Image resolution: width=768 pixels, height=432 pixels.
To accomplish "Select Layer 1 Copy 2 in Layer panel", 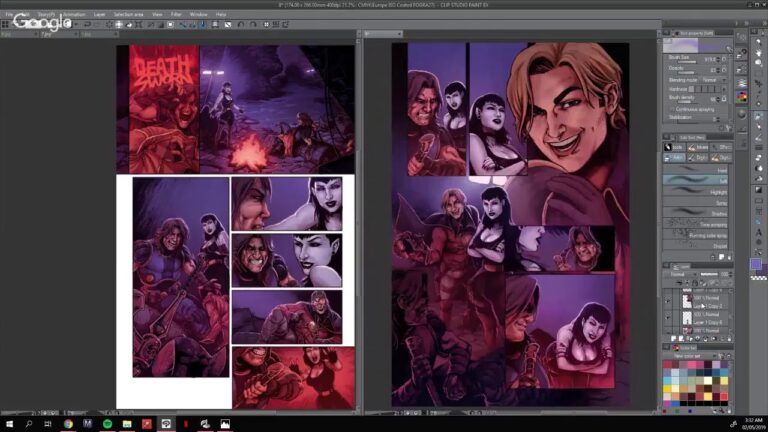I will 704,302.
